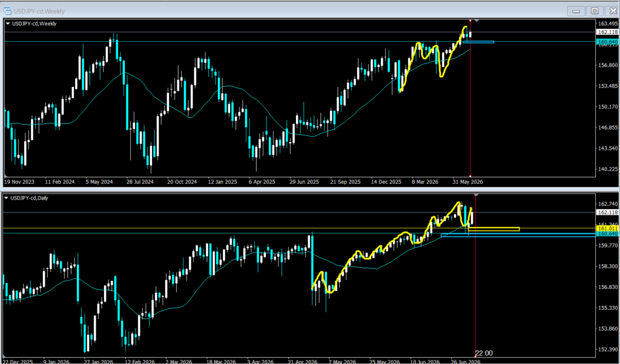The height and width of the screenshot is (364, 620).
Task: Open the dropdown triangle beside USDJPY-cd,Weekly label
Action: pos(8,24)
